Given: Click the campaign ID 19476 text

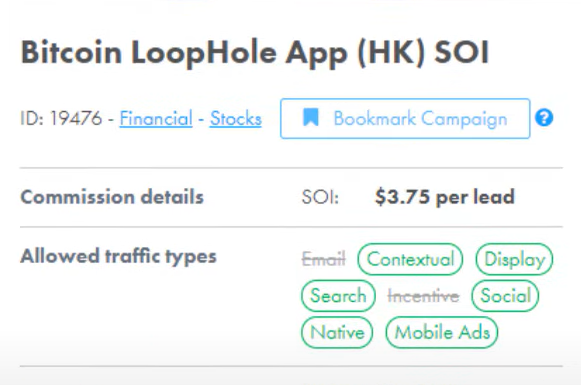Looking at the screenshot, I should [x=61, y=119].
